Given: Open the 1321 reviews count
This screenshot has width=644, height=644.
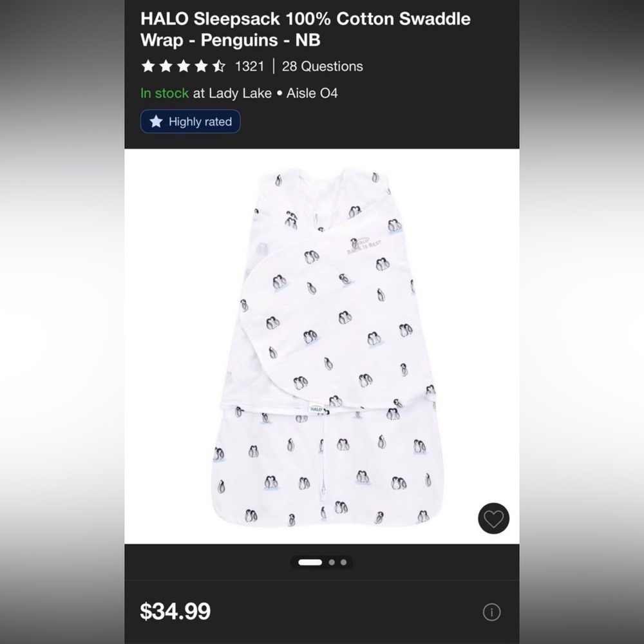Looking at the screenshot, I should (x=249, y=66).
